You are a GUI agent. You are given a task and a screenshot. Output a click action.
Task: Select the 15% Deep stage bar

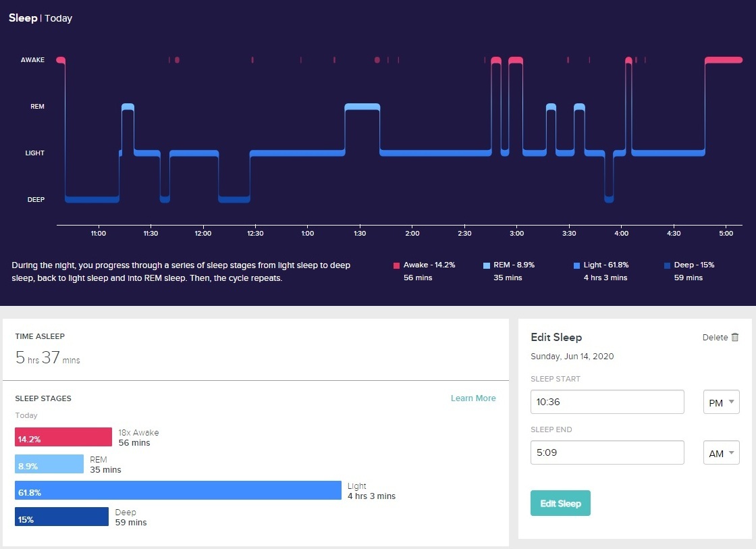tap(61, 517)
